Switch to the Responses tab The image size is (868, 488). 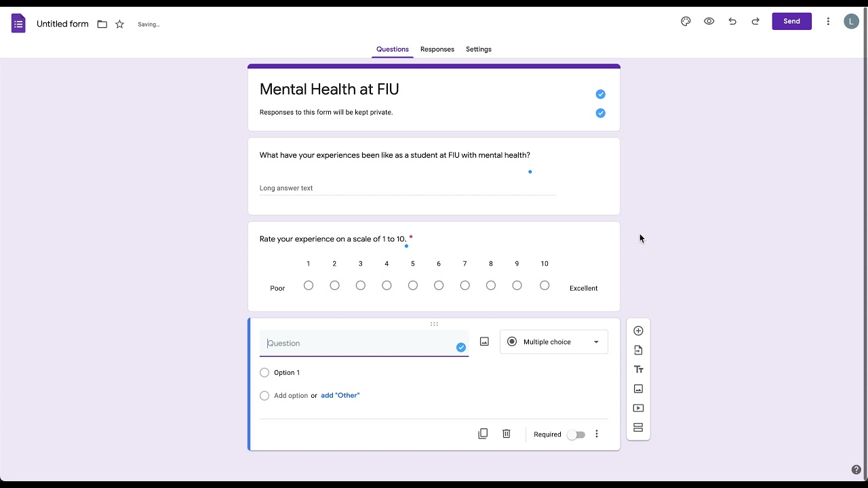pyautogui.click(x=437, y=49)
